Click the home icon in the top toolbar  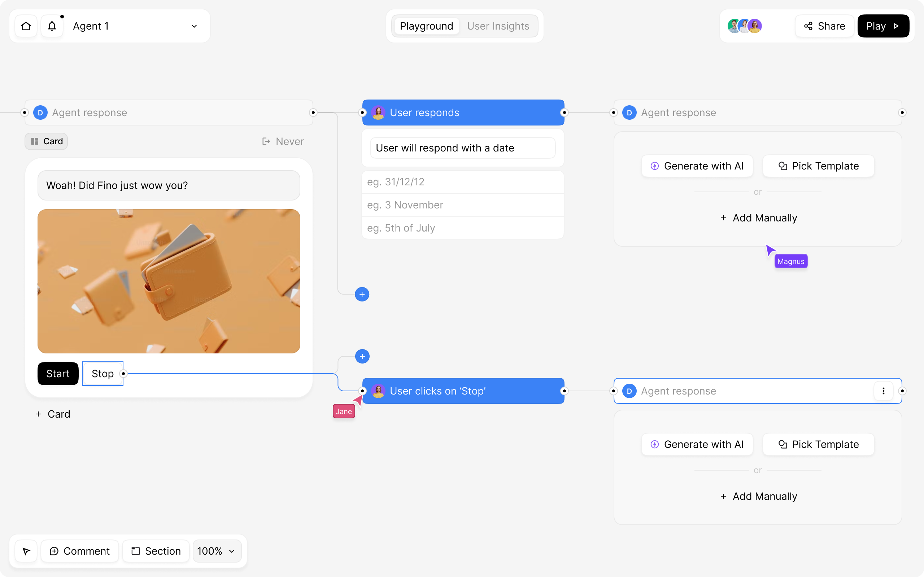[x=26, y=26]
